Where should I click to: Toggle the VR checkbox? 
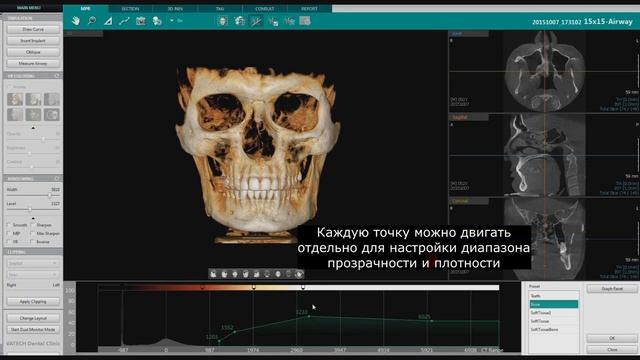(x=9, y=242)
